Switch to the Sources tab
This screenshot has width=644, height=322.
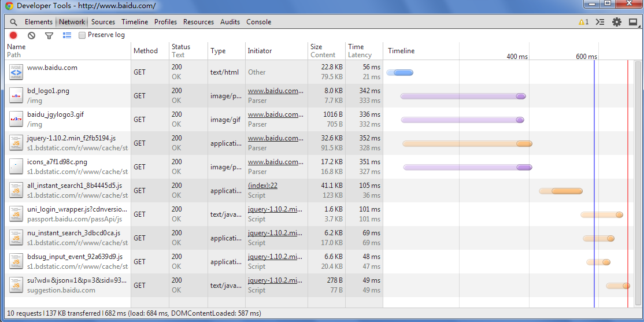tap(103, 22)
